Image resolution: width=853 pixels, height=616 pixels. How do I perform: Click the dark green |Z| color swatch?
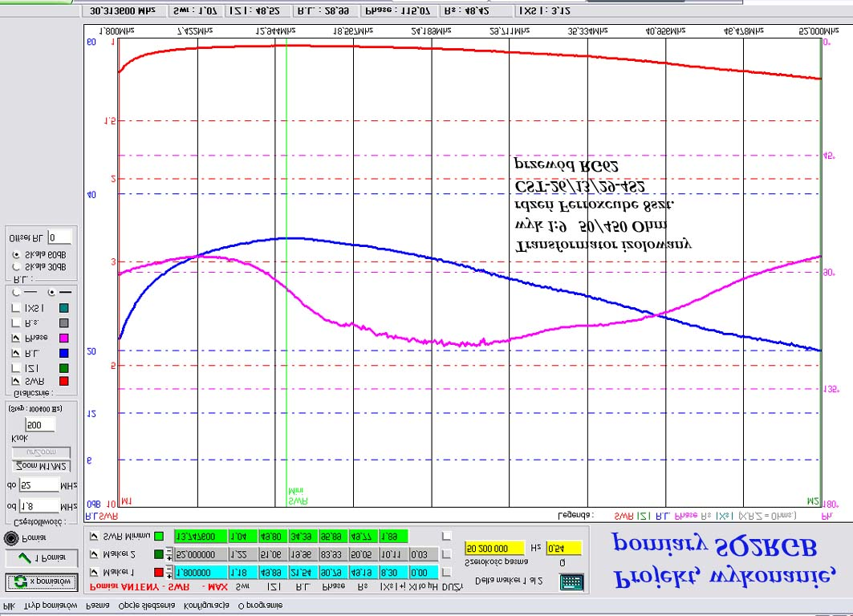click(63, 368)
